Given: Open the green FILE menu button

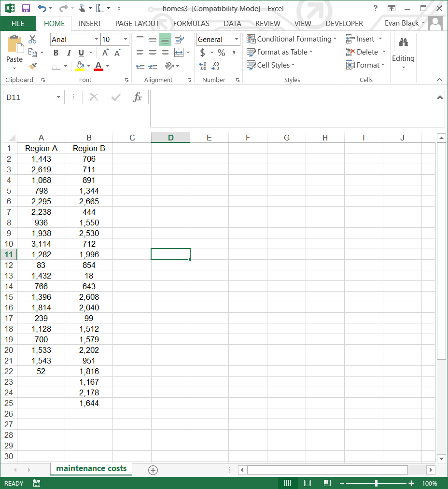Looking at the screenshot, I should click(18, 23).
